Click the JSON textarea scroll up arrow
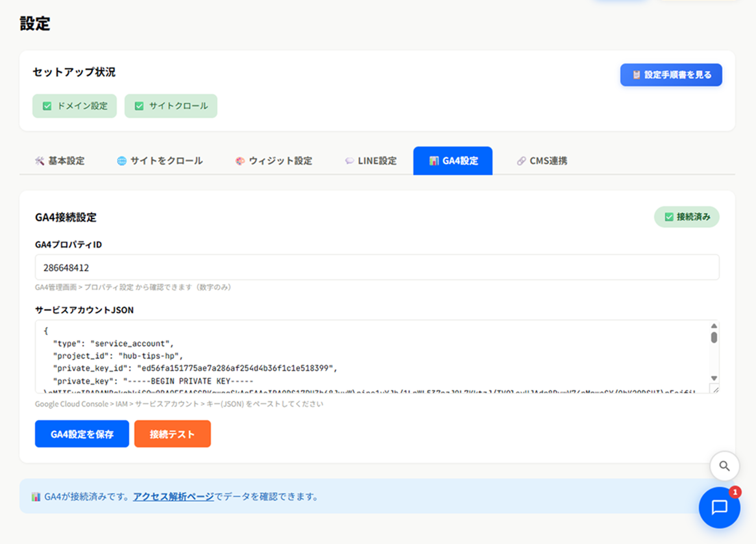The width and height of the screenshot is (756, 544). (714, 326)
